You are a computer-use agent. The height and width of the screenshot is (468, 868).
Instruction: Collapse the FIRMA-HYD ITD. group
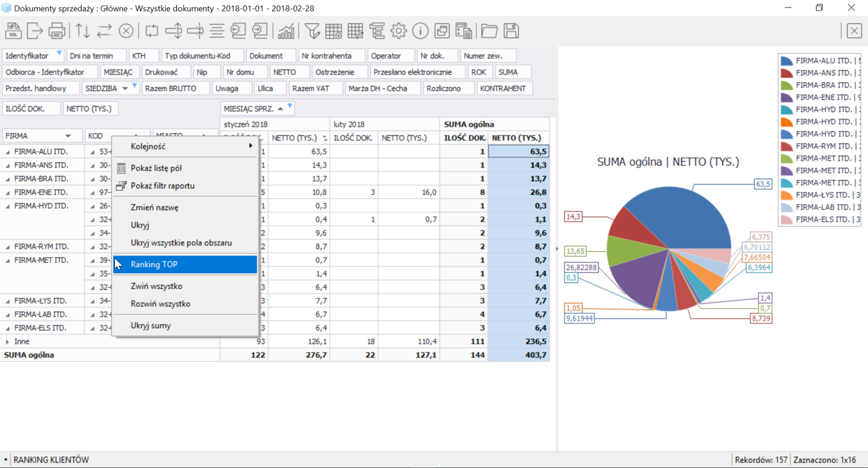[x=7, y=206]
